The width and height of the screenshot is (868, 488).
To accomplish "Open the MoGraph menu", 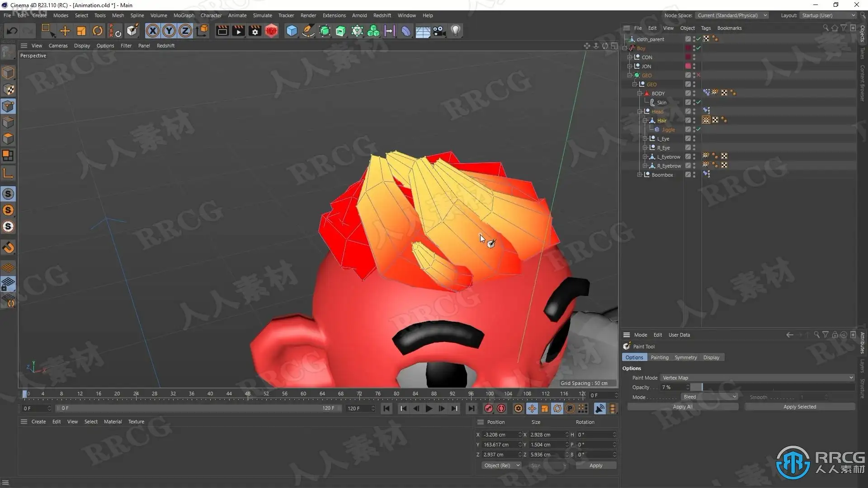I will (x=184, y=15).
